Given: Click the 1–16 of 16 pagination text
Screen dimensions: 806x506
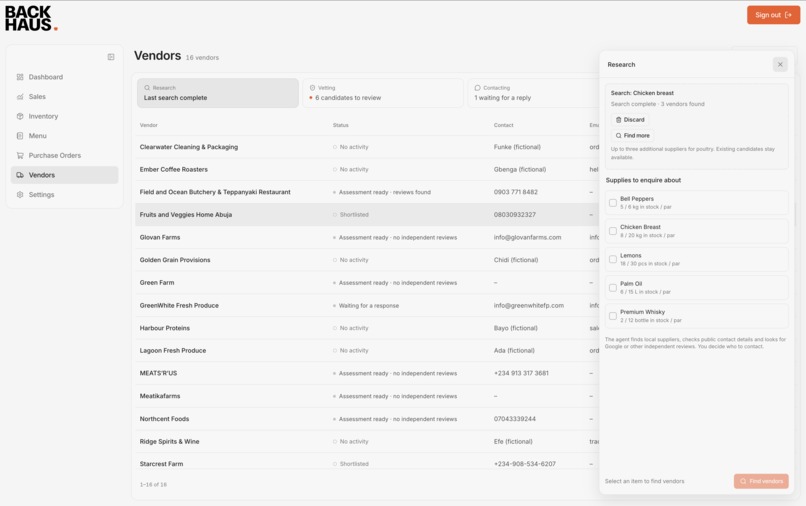Looking at the screenshot, I should pyautogui.click(x=153, y=484).
